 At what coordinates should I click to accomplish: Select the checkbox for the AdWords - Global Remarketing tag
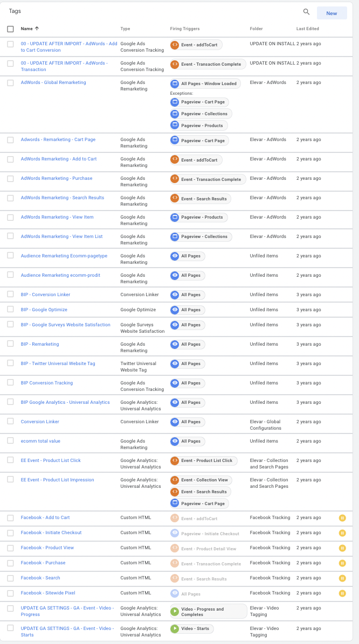click(x=11, y=83)
